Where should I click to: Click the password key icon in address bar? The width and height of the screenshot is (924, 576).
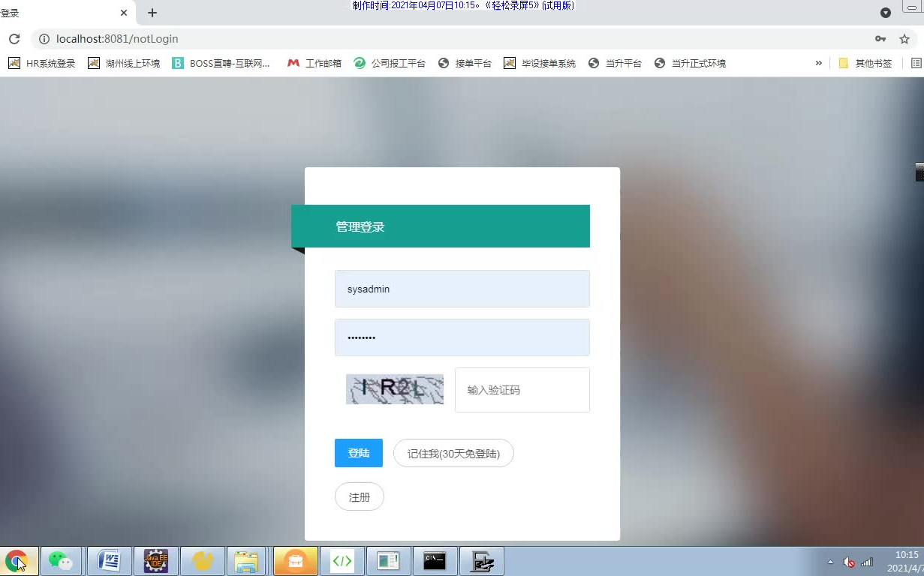[880, 39]
